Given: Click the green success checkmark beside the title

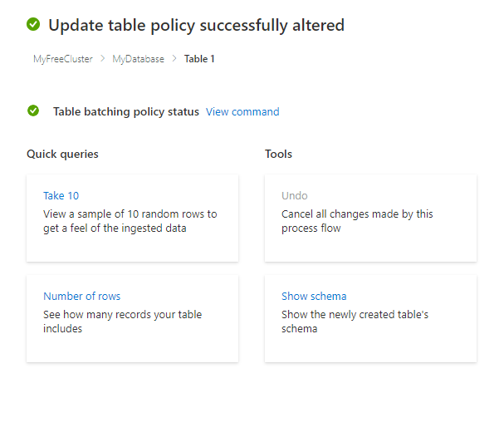Looking at the screenshot, I should pyautogui.click(x=33, y=25).
